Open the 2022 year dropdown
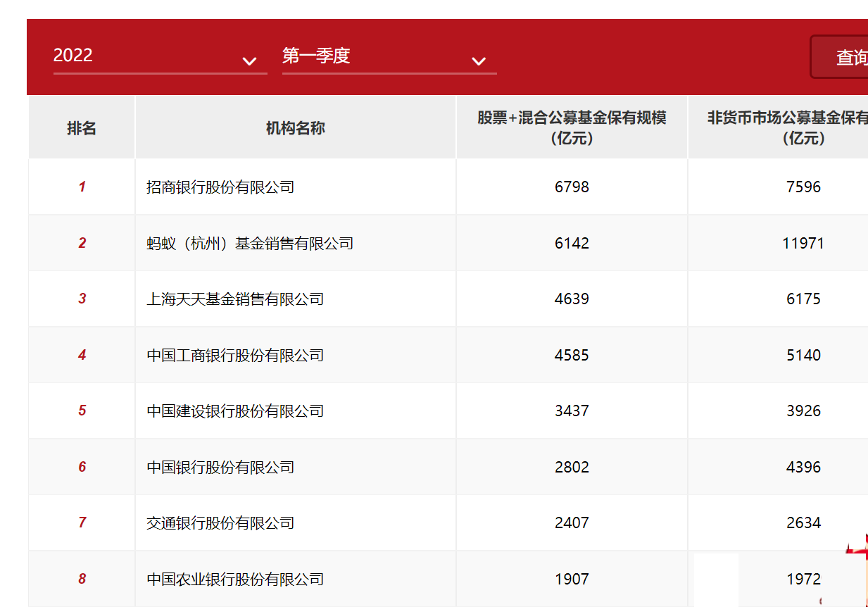 point(160,56)
